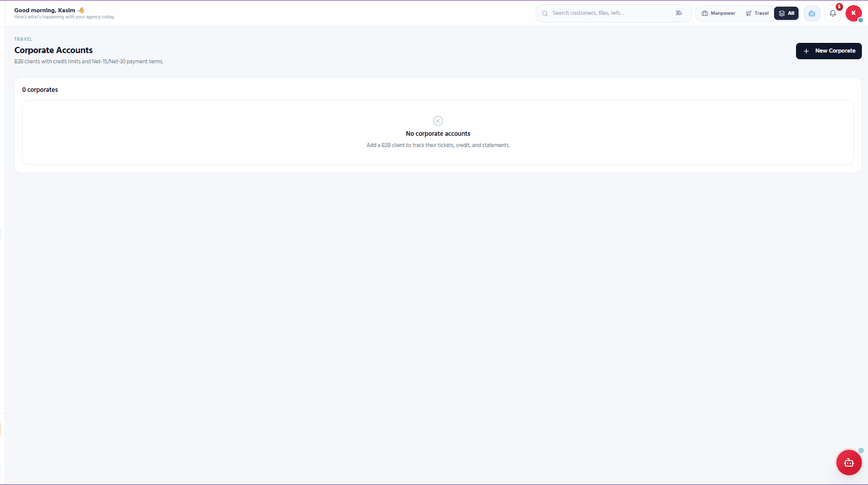The width and height of the screenshot is (868, 485).
Task: Click the 'No corporate accounts' message
Action: pos(438,134)
